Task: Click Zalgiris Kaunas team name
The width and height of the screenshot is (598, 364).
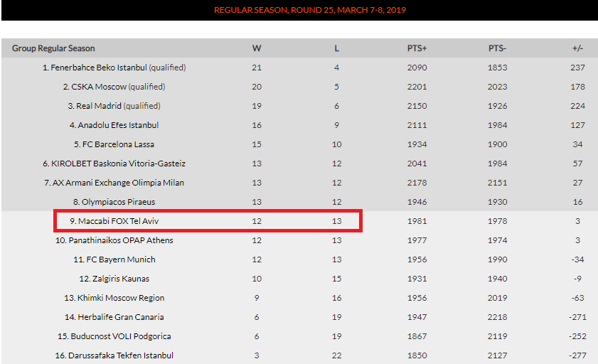Action: click(x=121, y=279)
